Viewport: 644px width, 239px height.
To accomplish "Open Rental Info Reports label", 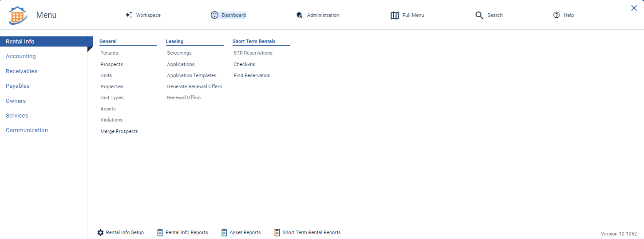I will coord(186,232).
